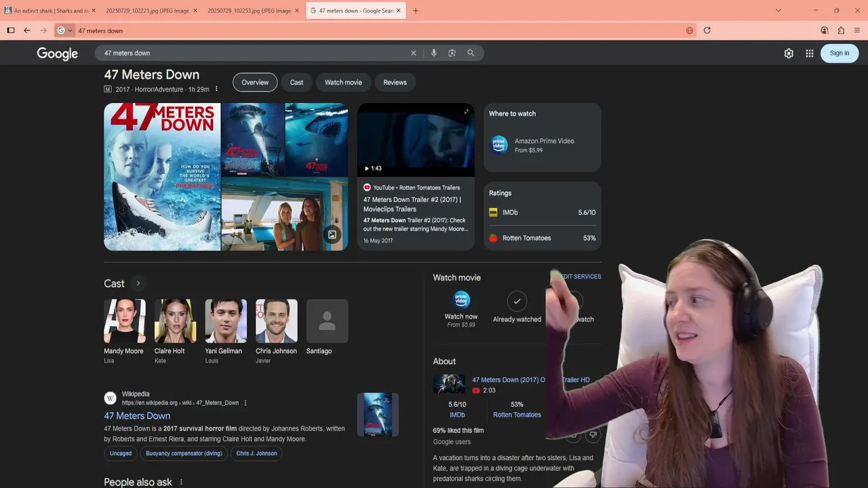Click Amazon Prime Video logo in Where to watch
The height and width of the screenshot is (488, 868).
coord(499,145)
